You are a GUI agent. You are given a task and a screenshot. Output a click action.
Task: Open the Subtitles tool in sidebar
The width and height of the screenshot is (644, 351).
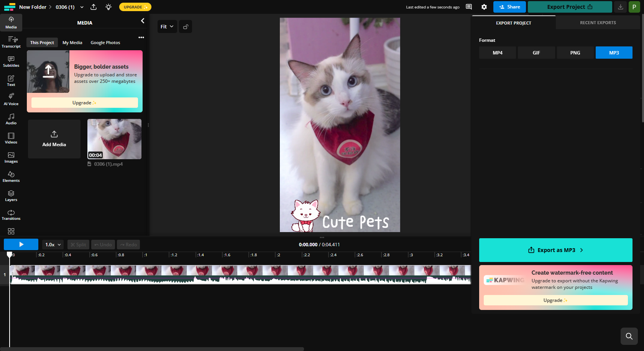11,61
